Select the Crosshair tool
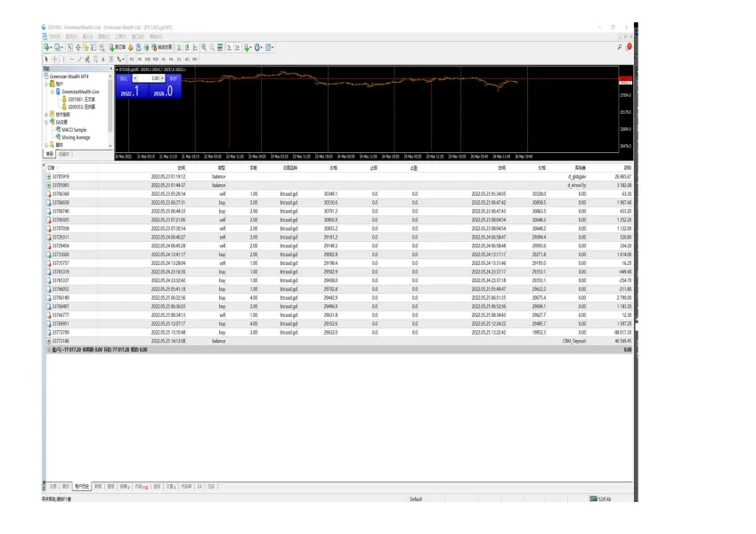 (54, 59)
